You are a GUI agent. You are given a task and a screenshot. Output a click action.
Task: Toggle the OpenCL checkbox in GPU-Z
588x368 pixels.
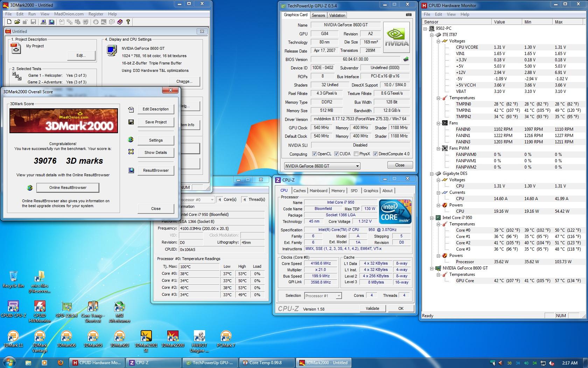[x=314, y=154]
